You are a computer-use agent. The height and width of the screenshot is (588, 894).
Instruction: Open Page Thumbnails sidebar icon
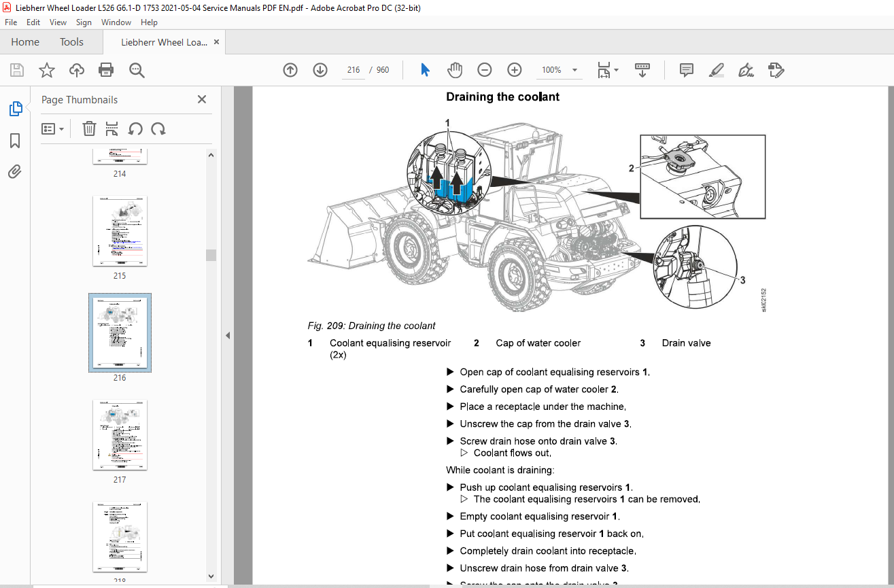(15, 109)
